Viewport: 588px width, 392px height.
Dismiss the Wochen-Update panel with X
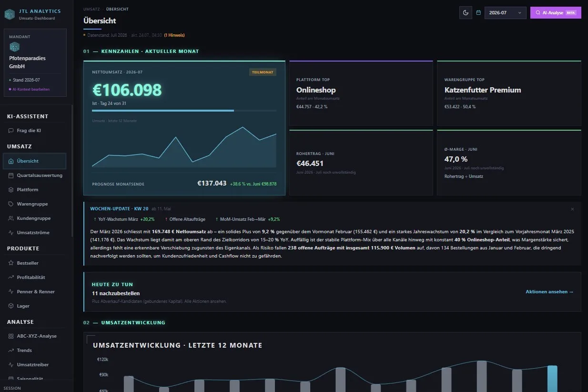point(572,209)
